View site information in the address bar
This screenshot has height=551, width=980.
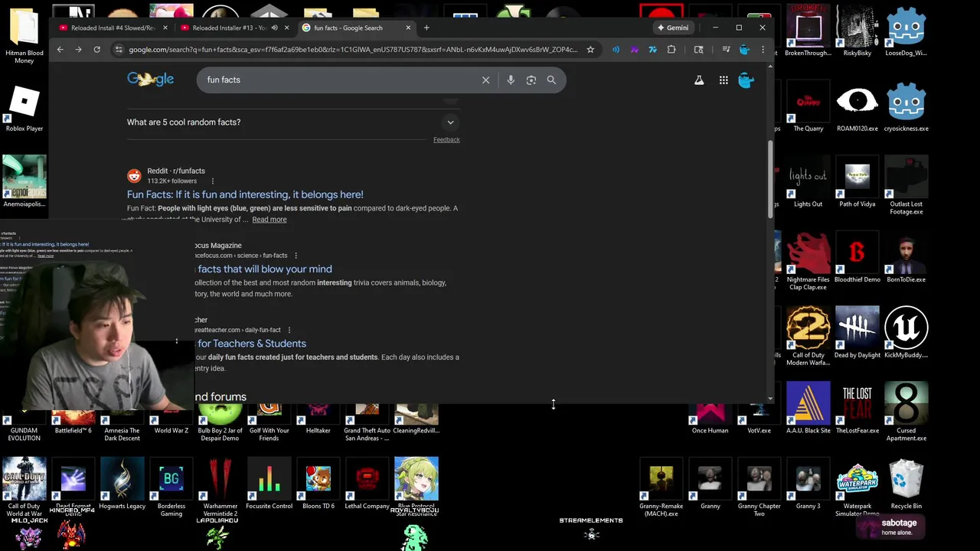(118, 50)
